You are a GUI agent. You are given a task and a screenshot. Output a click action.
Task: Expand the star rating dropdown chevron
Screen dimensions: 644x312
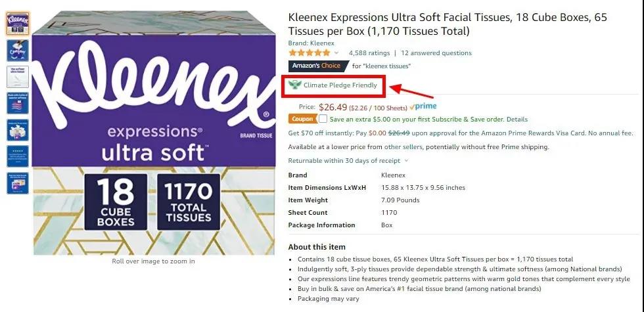[x=336, y=53]
